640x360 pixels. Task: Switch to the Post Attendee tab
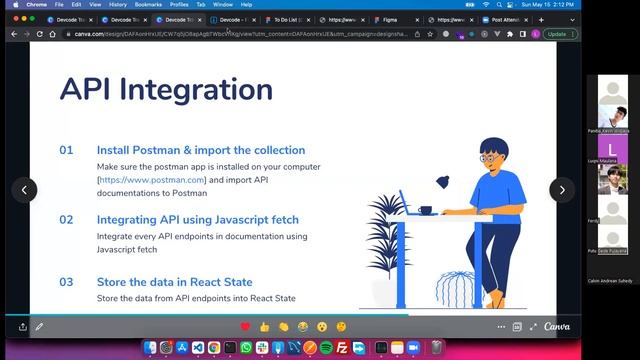point(505,20)
